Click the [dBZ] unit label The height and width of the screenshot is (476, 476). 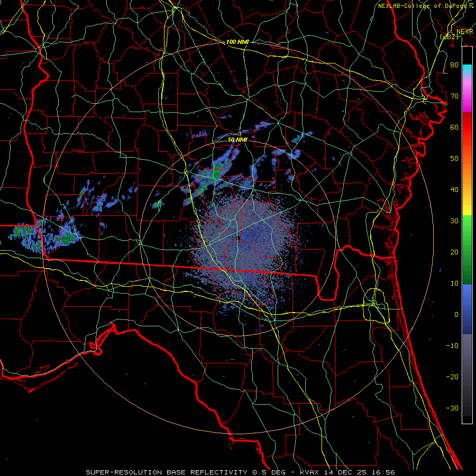pos(449,36)
